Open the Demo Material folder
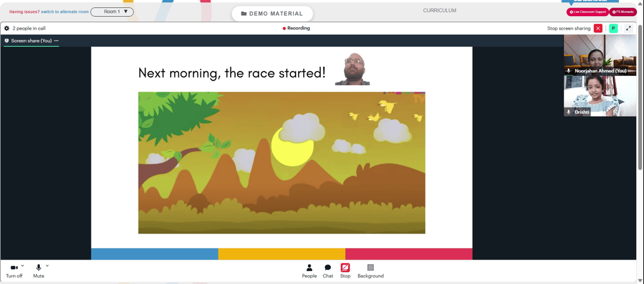The height and width of the screenshot is (284, 644). click(272, 14)
